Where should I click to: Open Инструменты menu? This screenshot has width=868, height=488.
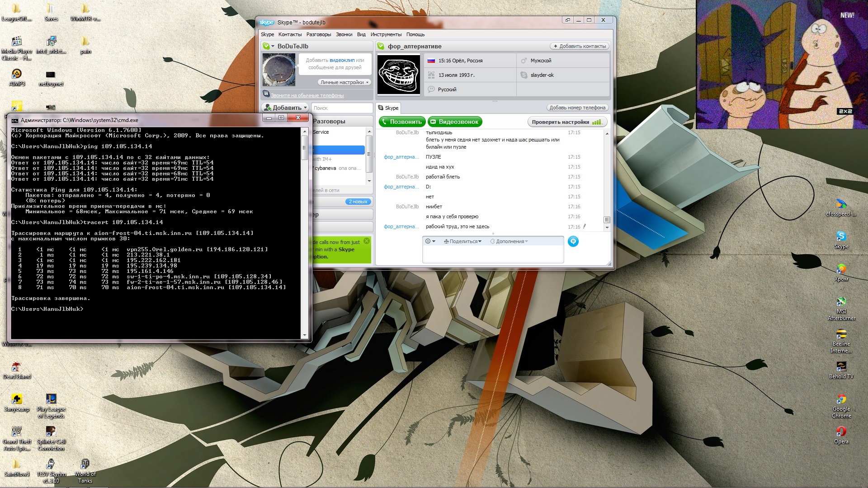[x=386, y=34]
